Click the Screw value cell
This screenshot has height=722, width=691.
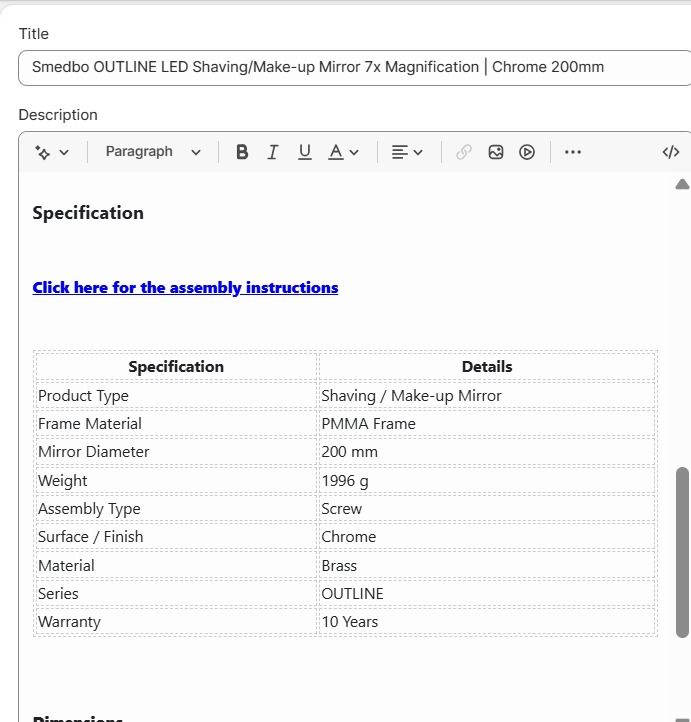click(487, 509)
